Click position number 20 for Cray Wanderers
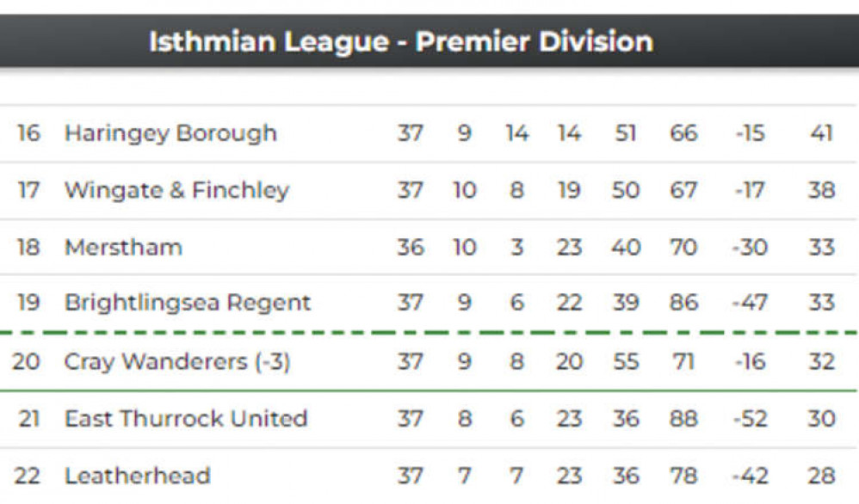Image resolution: width=859 pixels, height=504 pixels. pos(27,362)
